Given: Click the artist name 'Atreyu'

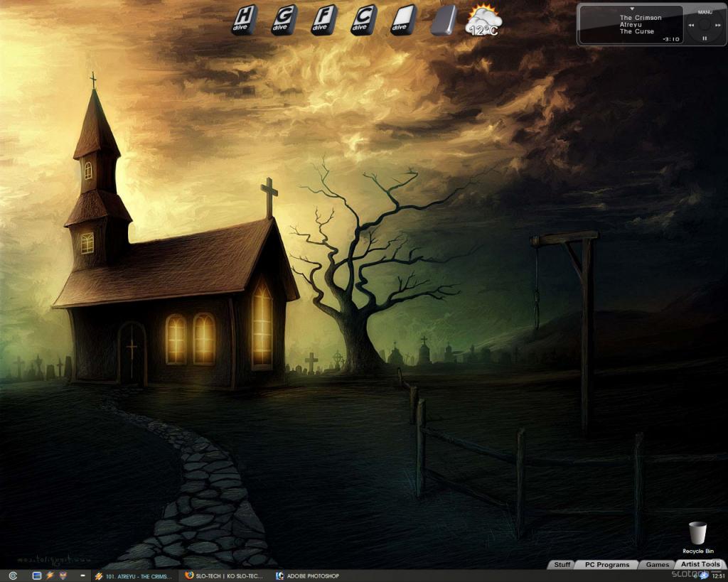Looking at the screenshot, I should click(631, 25).
